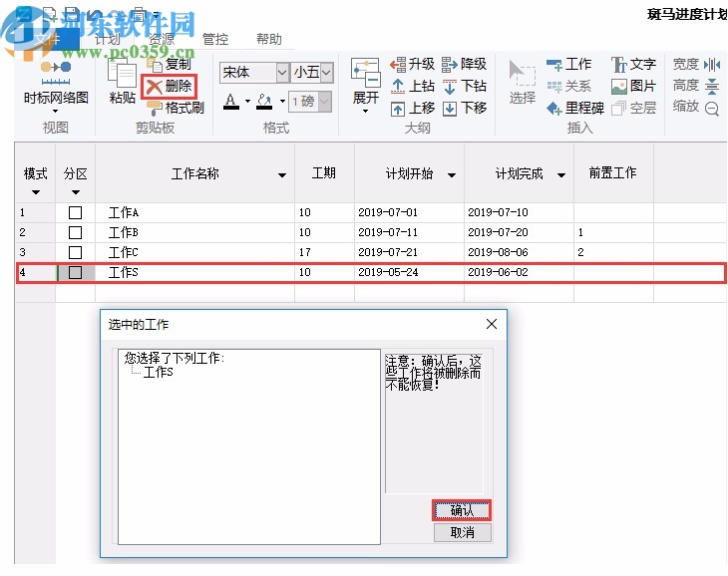Tick the 分区 checkbox for 工作C
Viewport: 728px width, 576px height.
coord(75,252)
